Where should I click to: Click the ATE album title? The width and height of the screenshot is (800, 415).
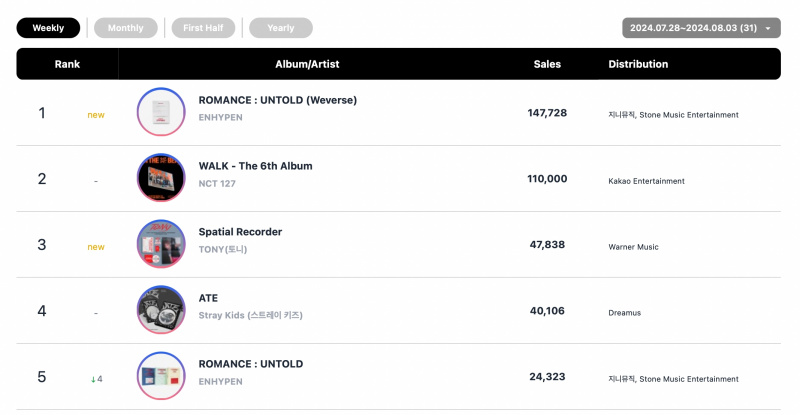(x=208, y=298)
